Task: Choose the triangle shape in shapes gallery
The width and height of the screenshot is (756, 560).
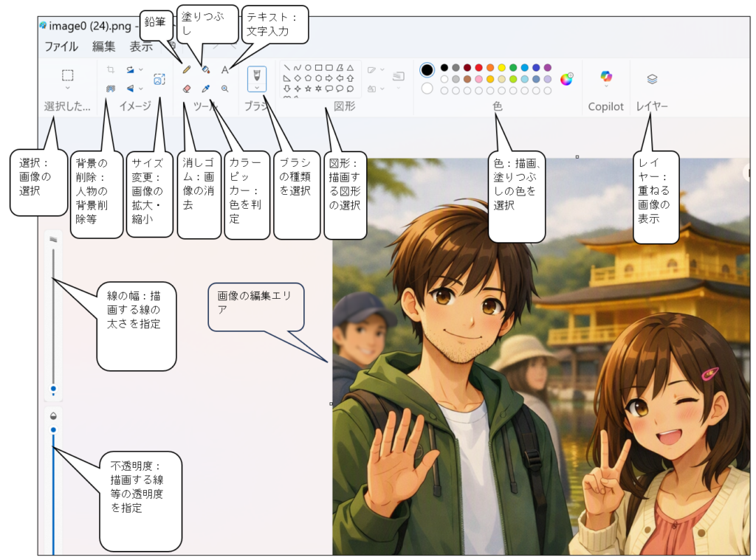Action: [351, 68]
